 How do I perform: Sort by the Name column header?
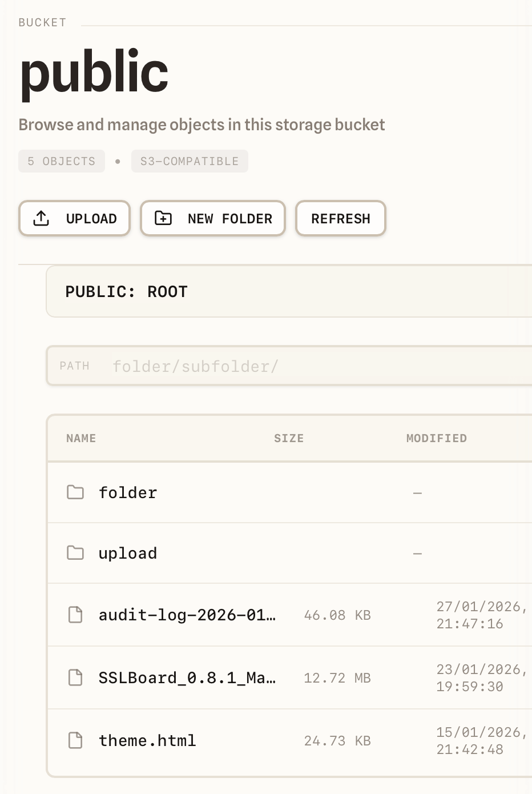click(x=81, y=438)
